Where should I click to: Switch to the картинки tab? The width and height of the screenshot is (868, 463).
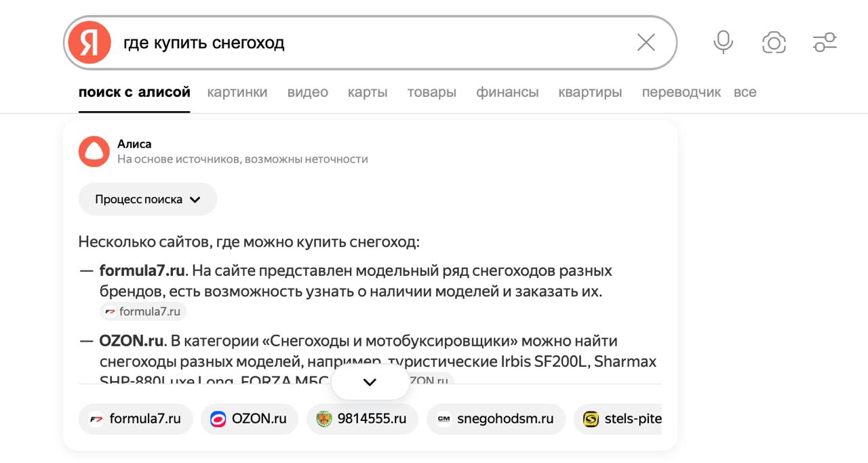(237, 92)
